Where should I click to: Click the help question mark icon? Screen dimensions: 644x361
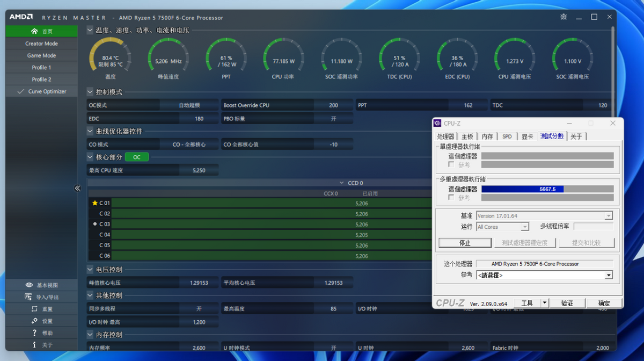tap(34, 333)
